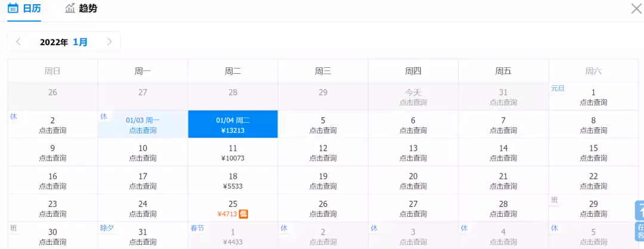This screenshot has height=249, width=644.
Task: Click the orange 低 low-price badge
Action: pos(244,214)
